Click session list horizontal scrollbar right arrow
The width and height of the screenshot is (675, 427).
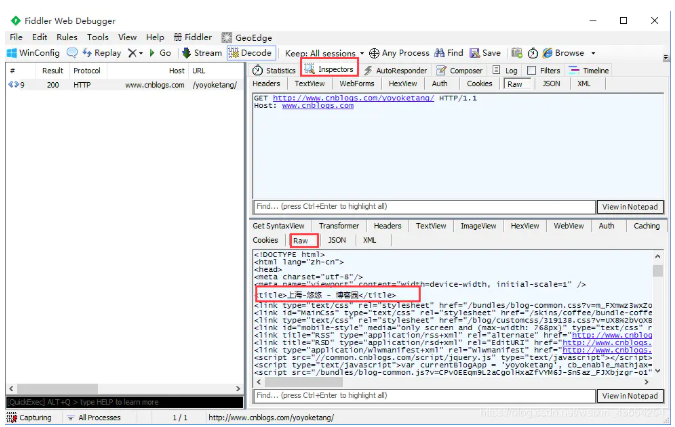238,388
